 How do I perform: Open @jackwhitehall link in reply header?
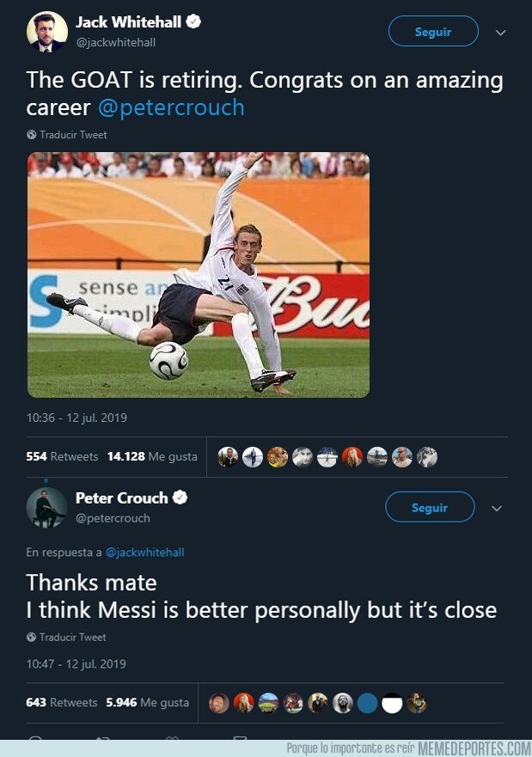tap(145, 552)
